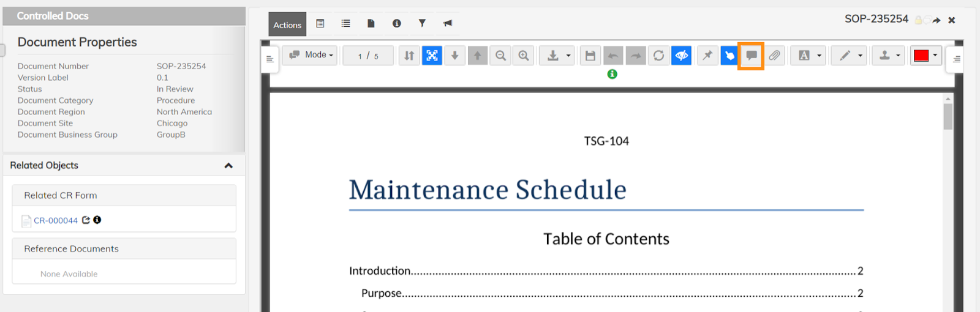Screen dimensions: 980x312
Task: Zoom out of the document
Action: coord(500,56)
